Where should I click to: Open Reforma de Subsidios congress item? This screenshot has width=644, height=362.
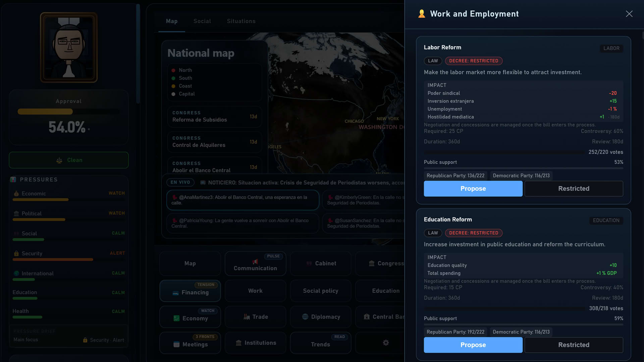(215, 117)
